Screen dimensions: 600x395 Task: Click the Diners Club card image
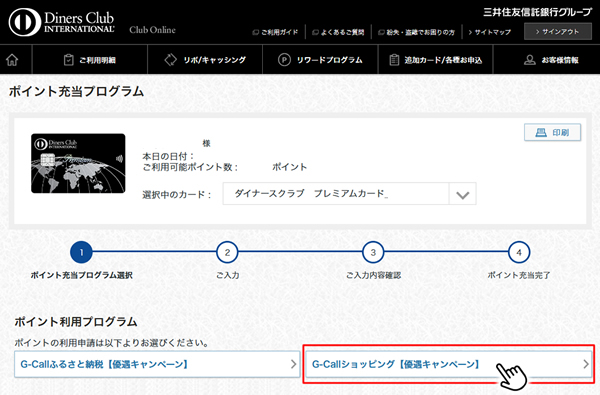coord(78,163)
